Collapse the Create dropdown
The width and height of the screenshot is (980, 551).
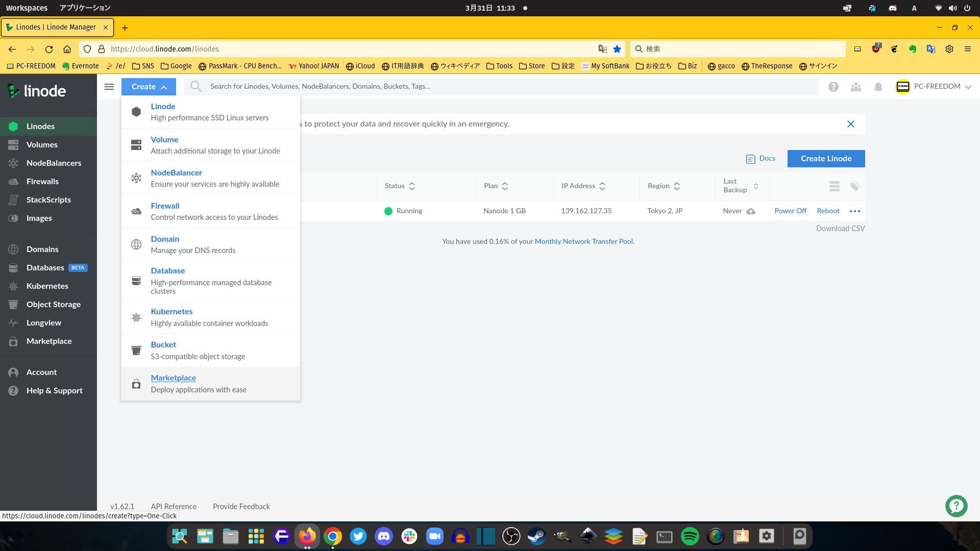click(x=149, y=87)
